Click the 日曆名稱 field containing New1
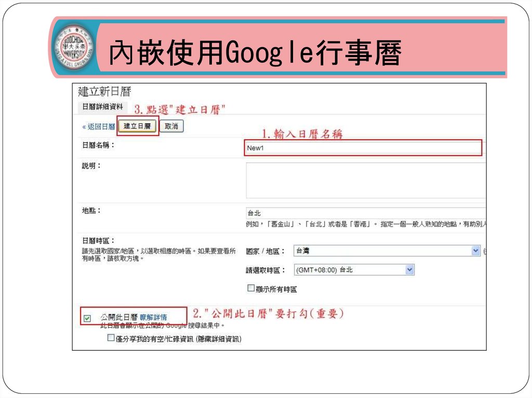This screenshot has width=532, height=398. [x=363, y=148]
